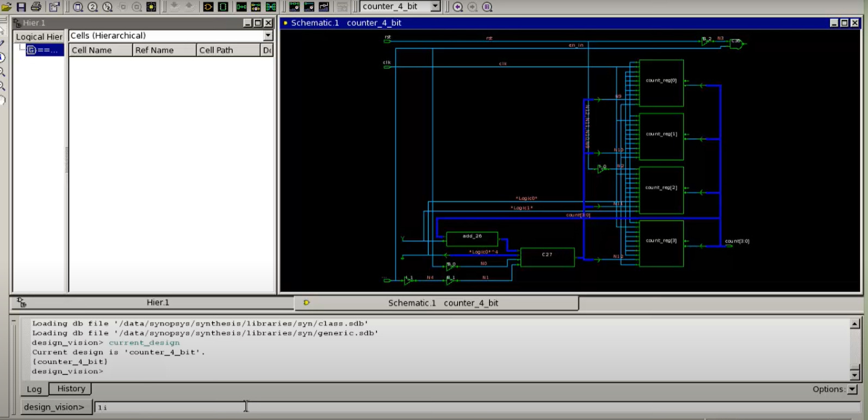The height and width of the screenshot is (420, 868).
Task: Click the info query tool icon
Action: (x=3, y=58)
